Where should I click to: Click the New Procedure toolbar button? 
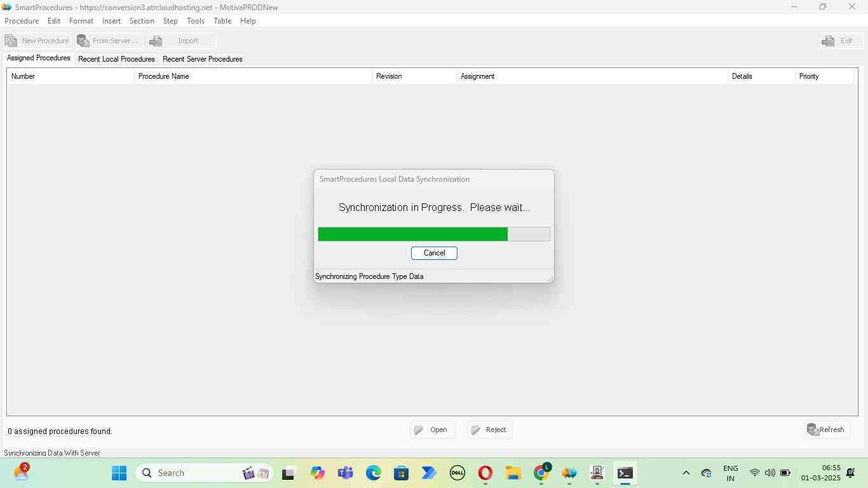point(37,41)
